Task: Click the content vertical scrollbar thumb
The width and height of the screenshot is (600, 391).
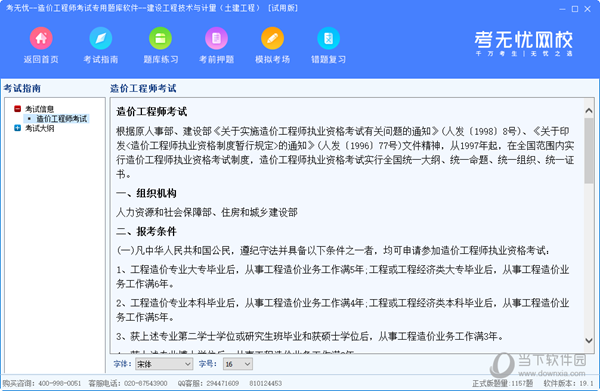Action: click(x=589, y=150)
